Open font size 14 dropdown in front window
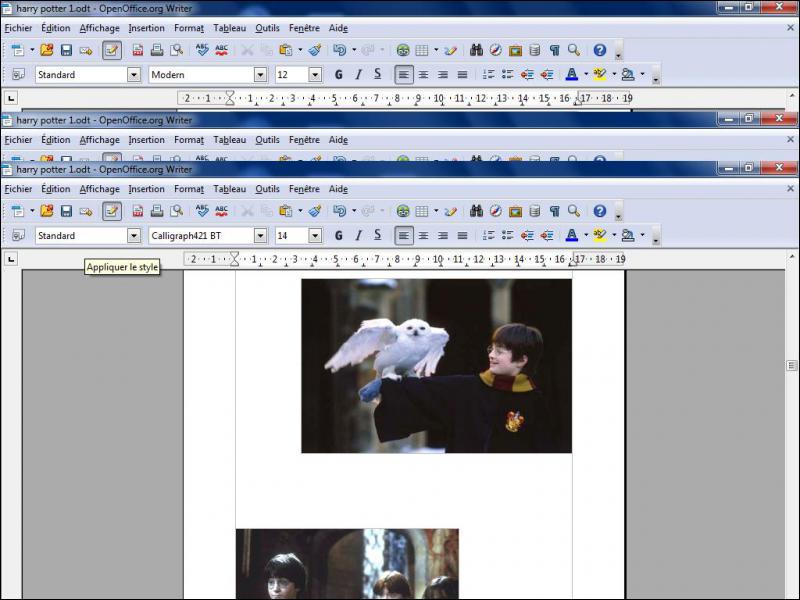The image size is (800, 600). [315, 236]
